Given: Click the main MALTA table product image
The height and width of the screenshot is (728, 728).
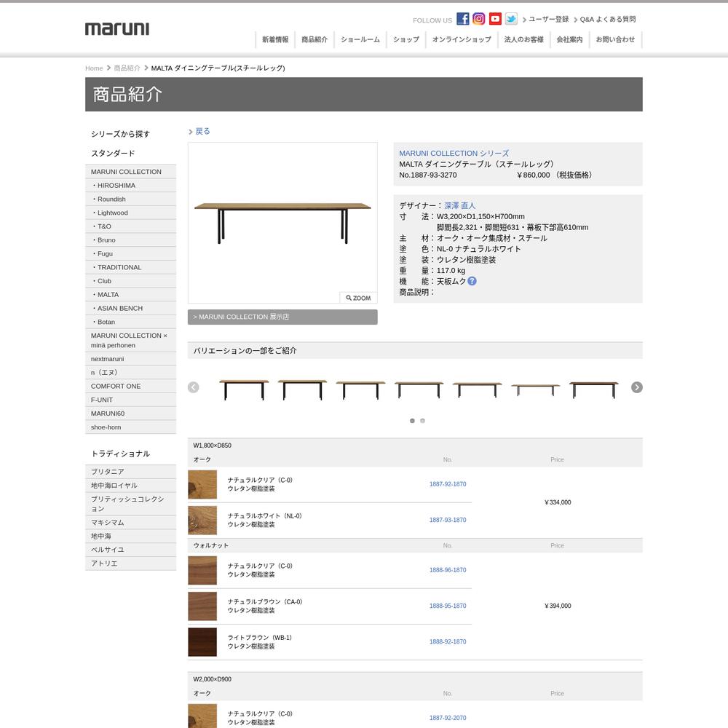Looking at the screenshot, I should coord(282,223).
